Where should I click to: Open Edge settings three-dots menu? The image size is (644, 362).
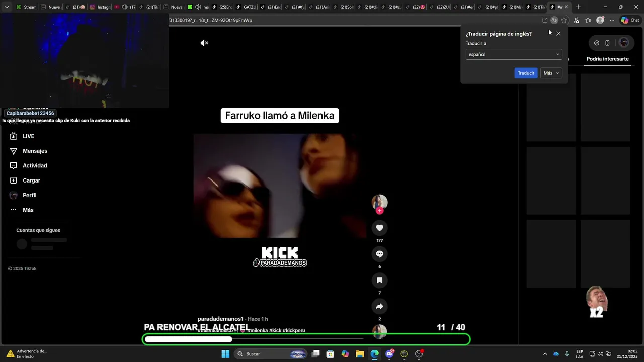(x=612, y=20)
